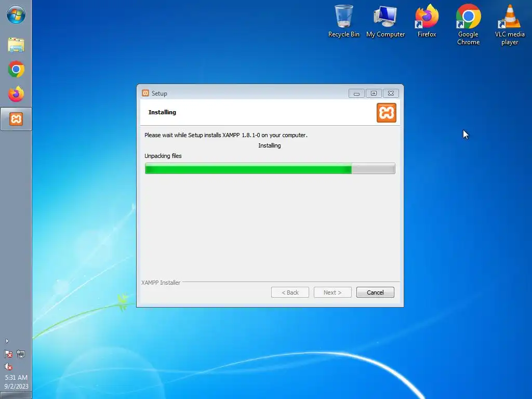This screenshot has height=399, width=532.
Task: Click the Action Center flag tray icon
Action: pyautogui.click(x=8, y=354)
